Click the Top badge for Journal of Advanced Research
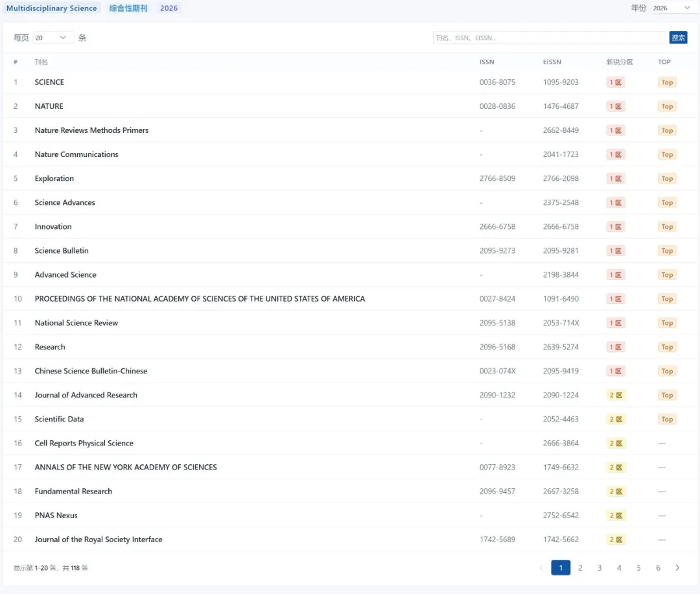Image resolution: width=700 pixels, height=594 pixels. click(667, 396)
